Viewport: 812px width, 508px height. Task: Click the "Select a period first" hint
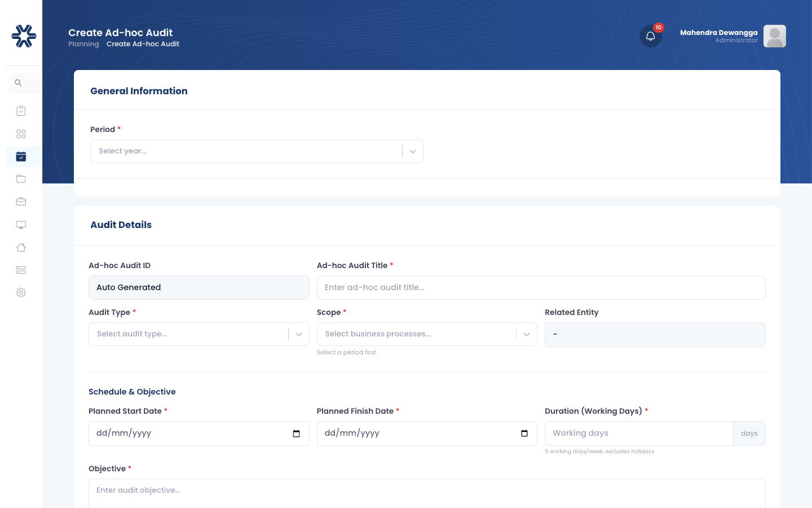[x=346, y=352]
